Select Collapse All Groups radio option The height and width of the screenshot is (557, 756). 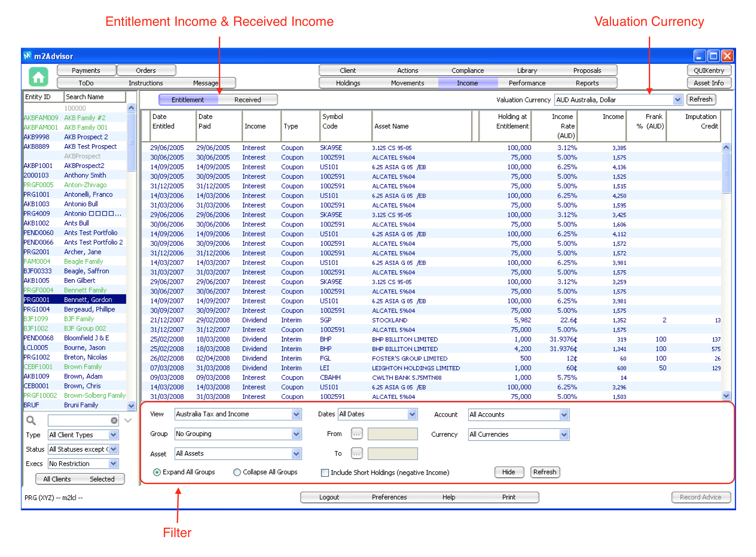(x=237, y=472)
